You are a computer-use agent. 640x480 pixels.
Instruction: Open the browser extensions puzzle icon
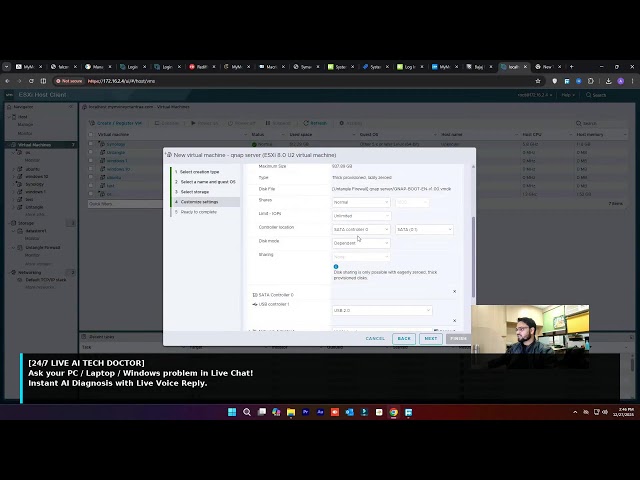(590, 81)
